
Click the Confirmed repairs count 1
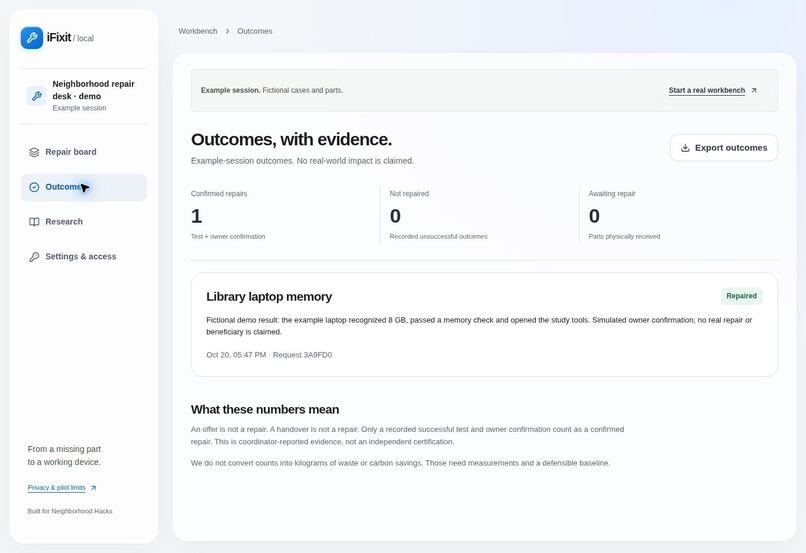tap(196, 216)
